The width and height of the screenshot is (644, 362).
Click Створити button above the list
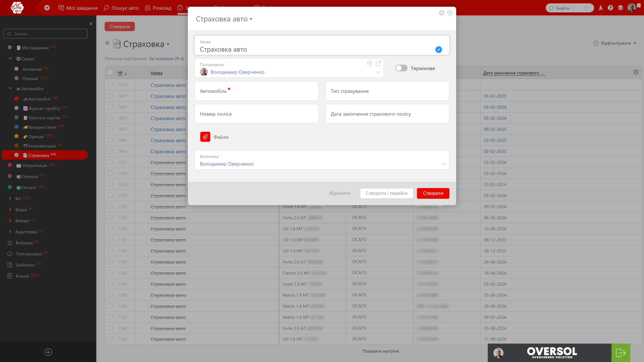point(119,26)
